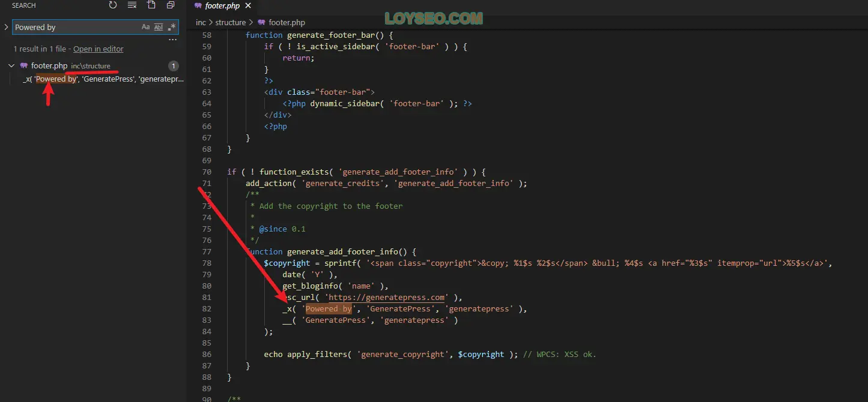Click 'generate_copyright' string on line 86
The image size is (868, 402).
click(x=403, y=354)
